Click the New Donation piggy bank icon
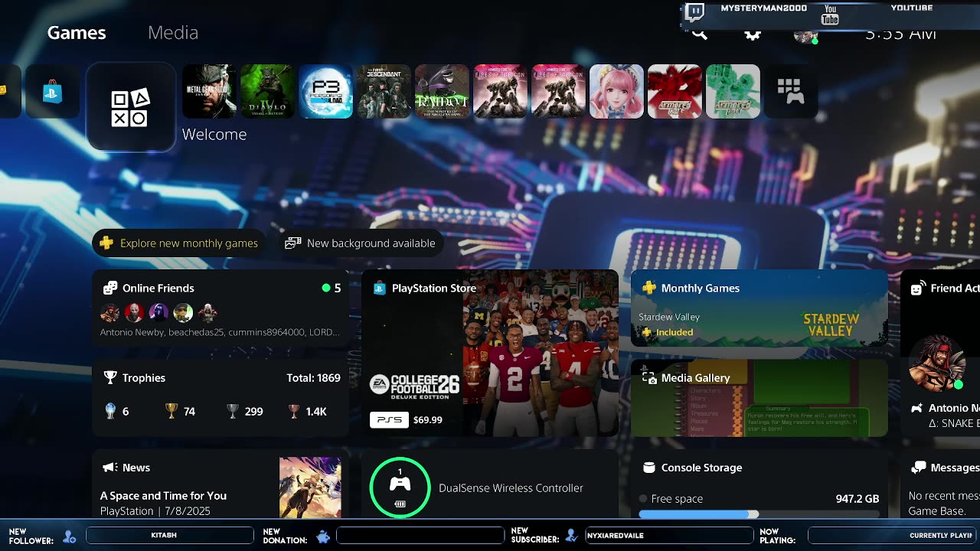The width and height of the screenshot is (980, 551). pyautogui.click(x=323, y=536)
